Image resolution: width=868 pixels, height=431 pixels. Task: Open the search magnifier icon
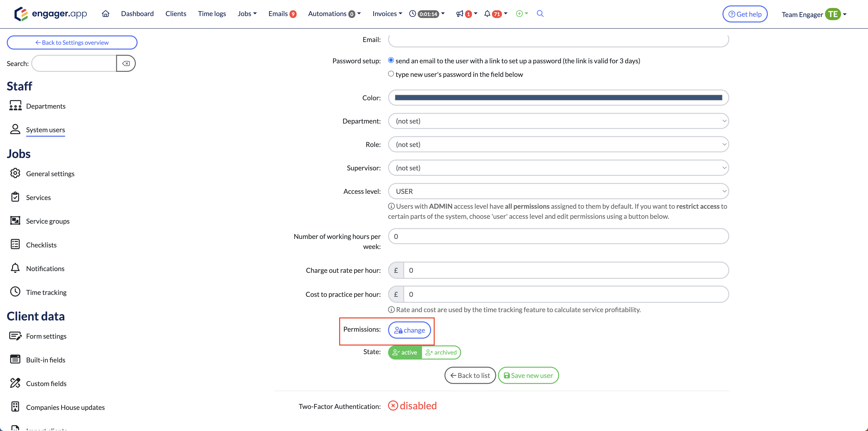coord(540,14)
